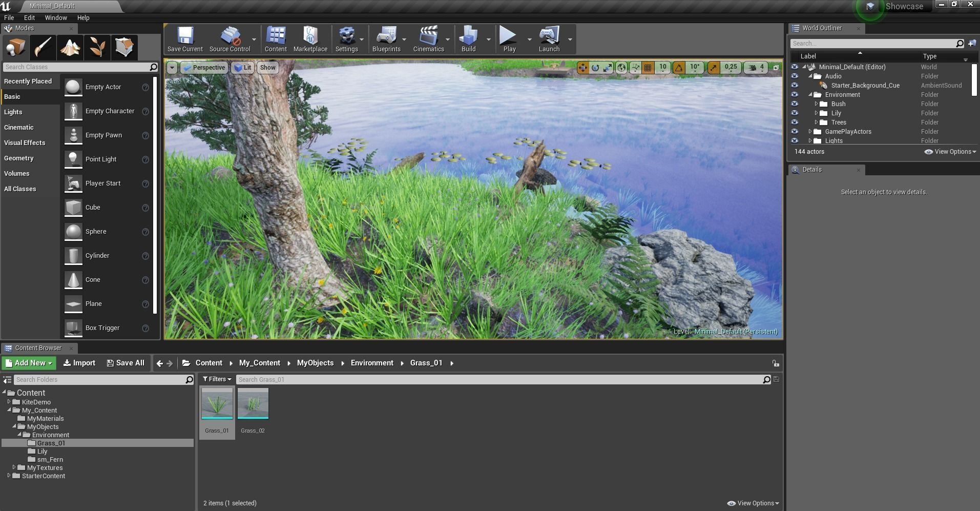Image resolution: width=980 pixels, height=511 pixels.
Task: Open the Help menu
Action: click(x=83, y=17)
